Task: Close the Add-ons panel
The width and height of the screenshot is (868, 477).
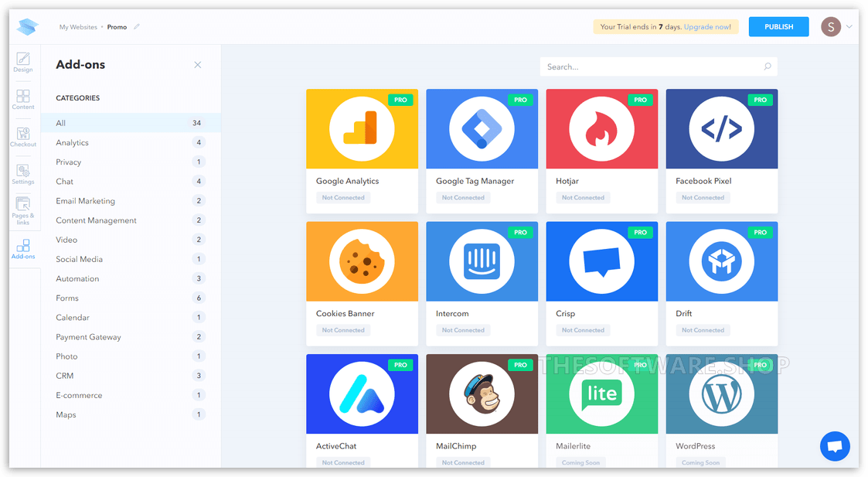Action: [198, 65]
